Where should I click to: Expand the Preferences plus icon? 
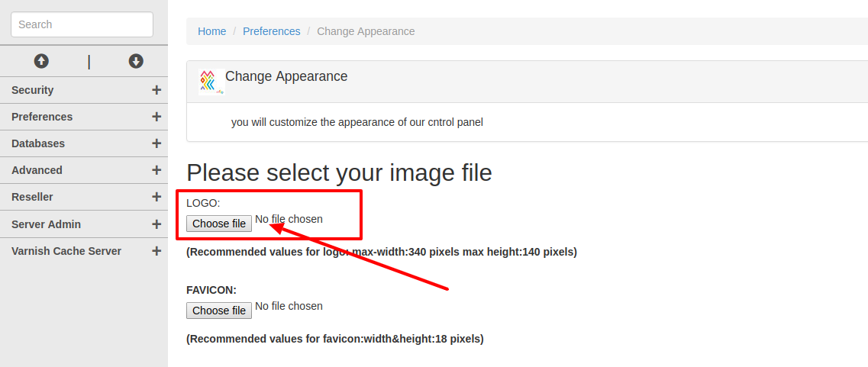156,117
